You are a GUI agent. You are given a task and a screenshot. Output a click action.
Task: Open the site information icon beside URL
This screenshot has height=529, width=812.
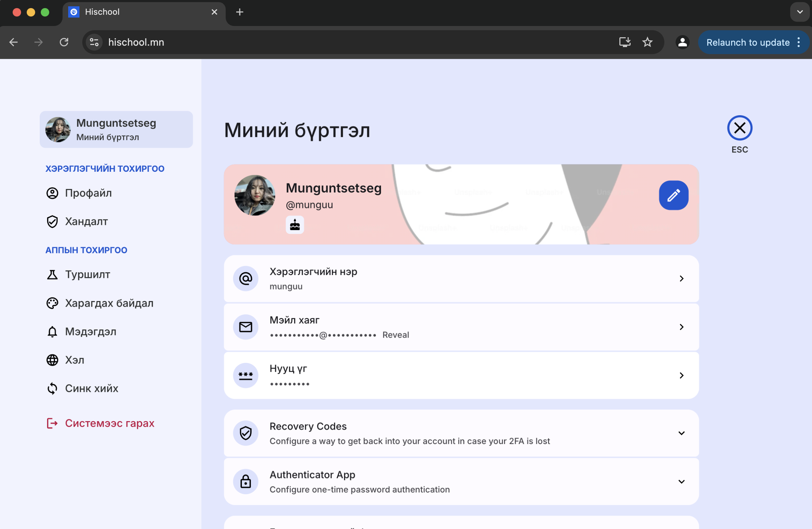click(x=94, y=42)
